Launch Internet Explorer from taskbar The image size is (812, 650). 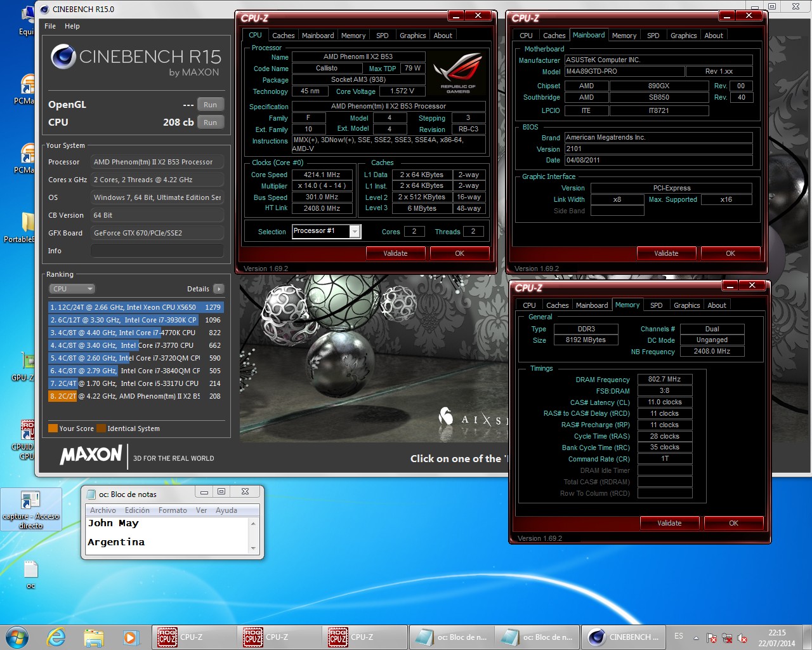click(x=56, y=637)
